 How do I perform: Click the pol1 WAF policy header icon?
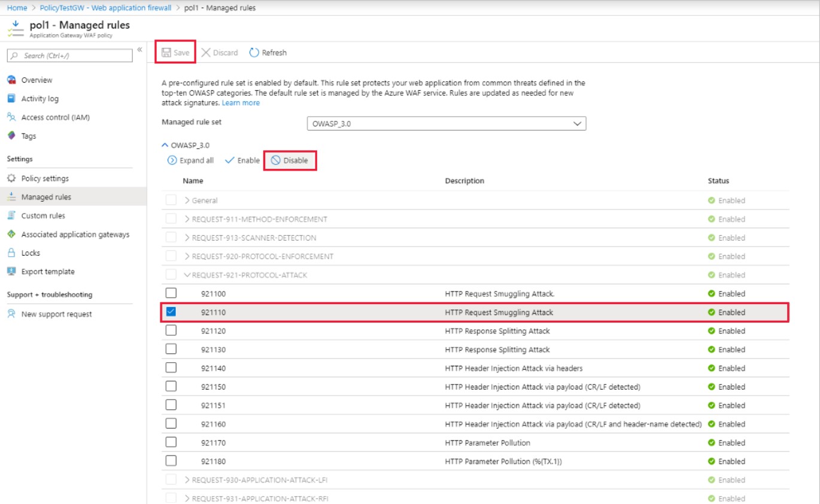click(15, 29)
